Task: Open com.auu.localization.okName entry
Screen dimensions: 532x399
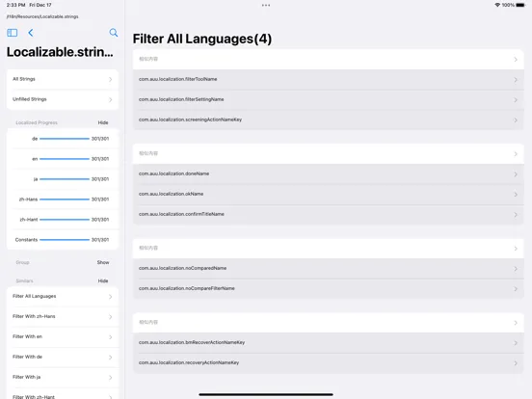Action: (328, 194)
